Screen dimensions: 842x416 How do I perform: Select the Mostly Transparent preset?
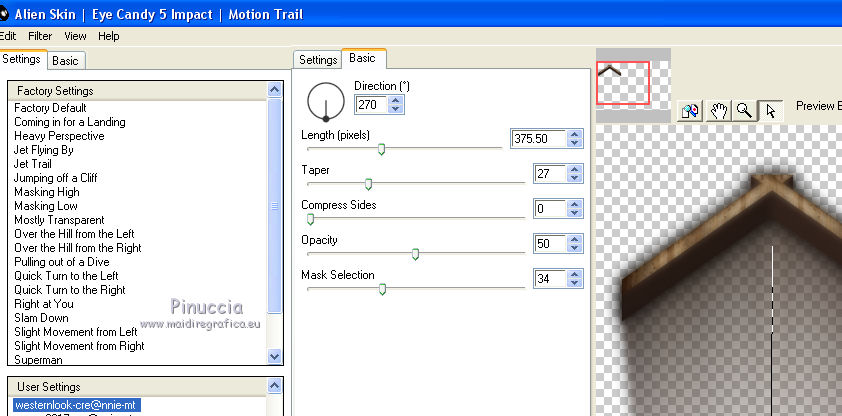click(59, 220)
